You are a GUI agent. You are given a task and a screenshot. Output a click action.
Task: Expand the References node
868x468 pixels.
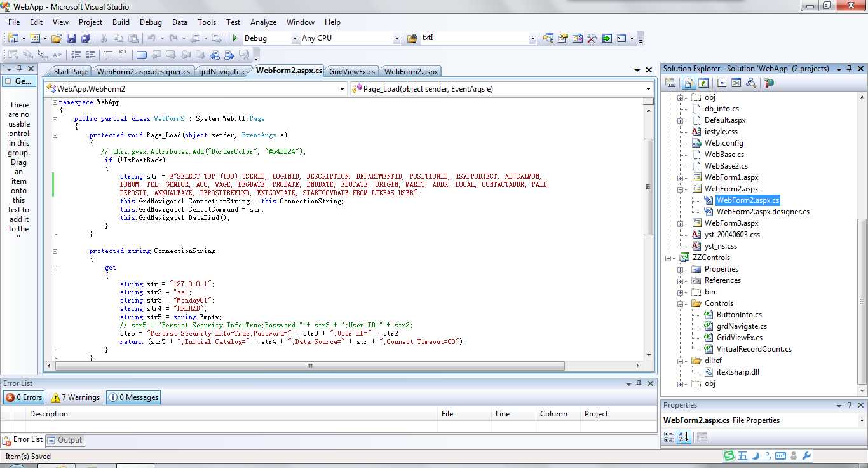(x=680, y=280)
